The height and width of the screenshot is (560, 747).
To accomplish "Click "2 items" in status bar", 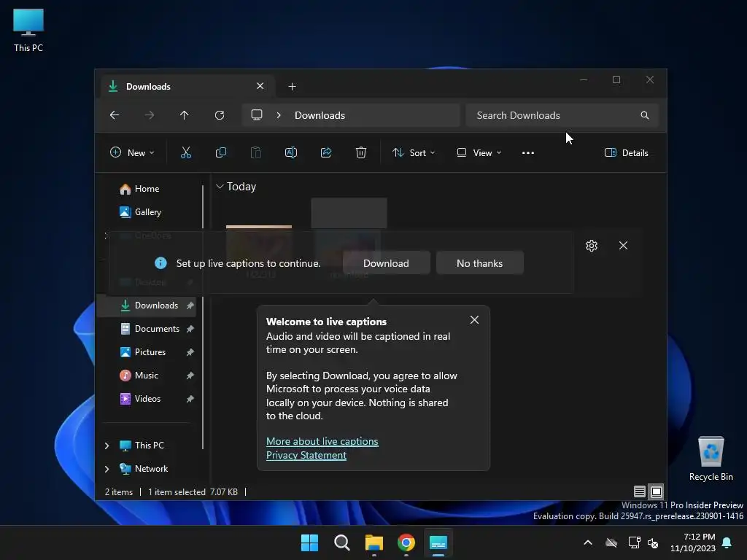I will coord(119,492).
